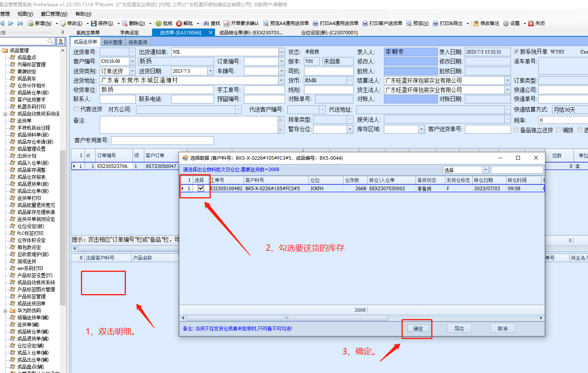Open the 帮助(H) menu

[83, 14]
